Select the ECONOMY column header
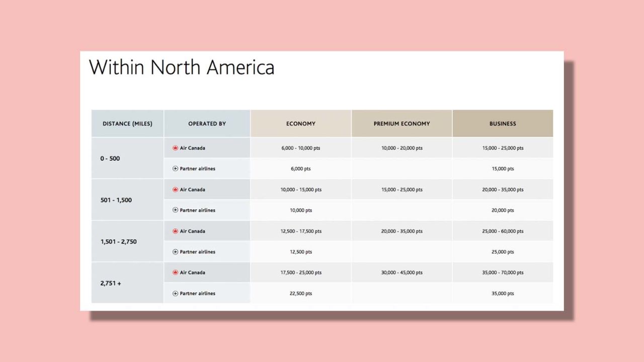The image size is (644, 362). click(x=301, y=124)
